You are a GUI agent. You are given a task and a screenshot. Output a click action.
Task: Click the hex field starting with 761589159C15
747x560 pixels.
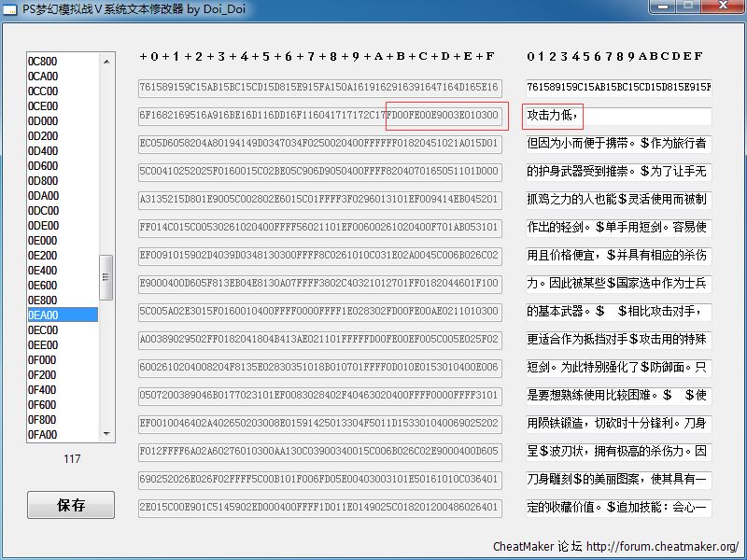point(319,88)
